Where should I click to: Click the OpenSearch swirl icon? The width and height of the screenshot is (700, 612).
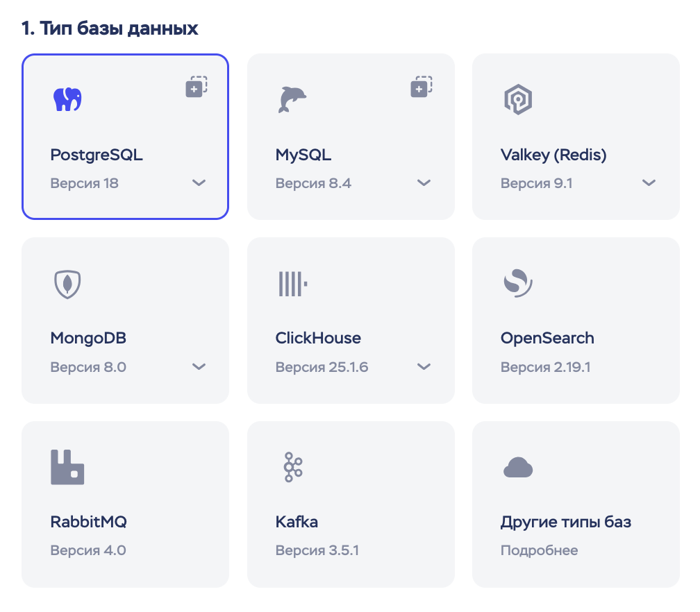pos(518,283)
